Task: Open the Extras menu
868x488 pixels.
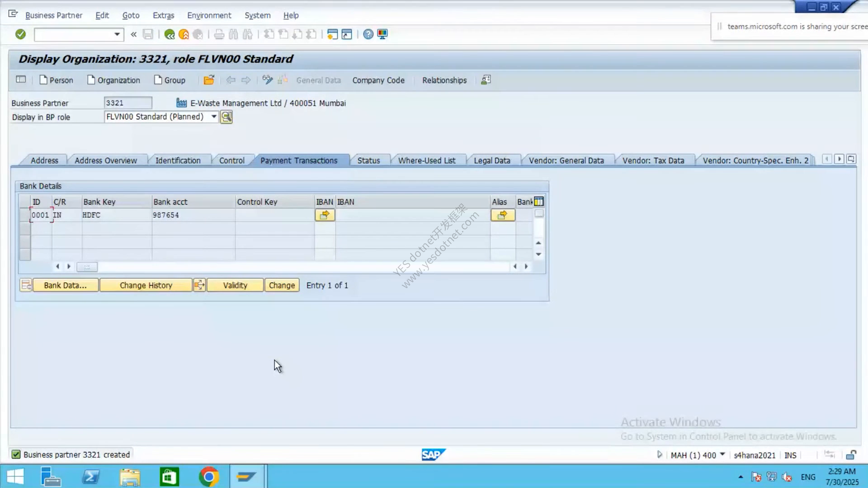Action: pyautogui.click(x=163, y=15)
